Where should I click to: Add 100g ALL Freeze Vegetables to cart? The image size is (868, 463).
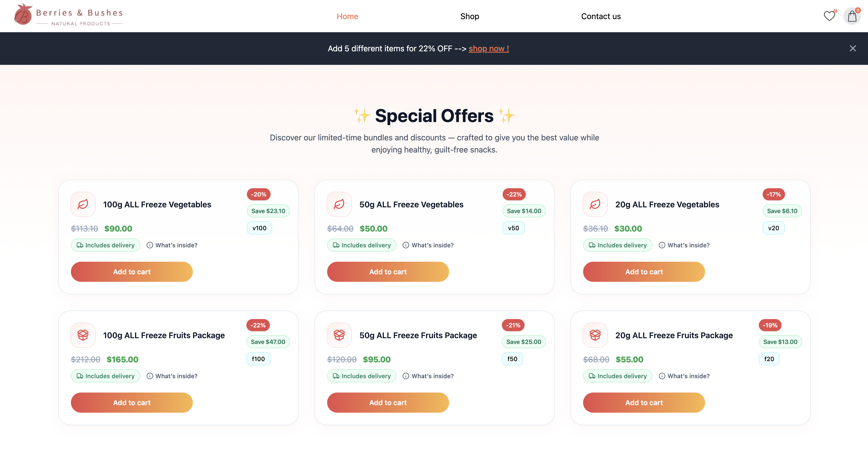132,272
